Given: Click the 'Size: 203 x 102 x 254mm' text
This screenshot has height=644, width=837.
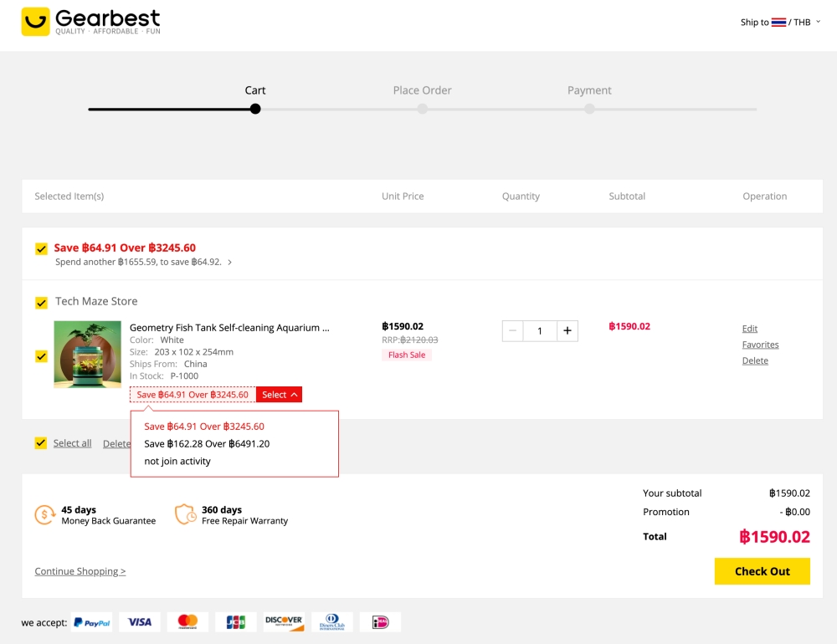Looking at the screenshot, I should click(182, 352).
